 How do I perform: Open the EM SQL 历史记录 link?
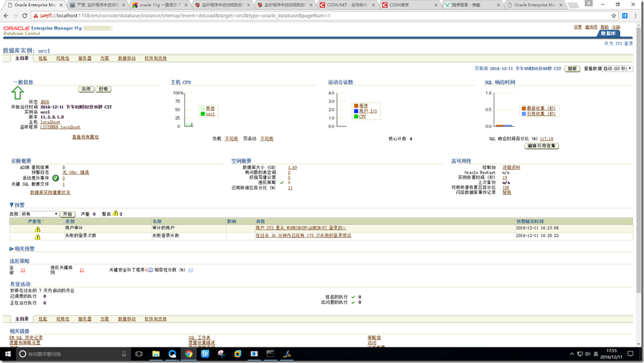[x=26, y=337]
